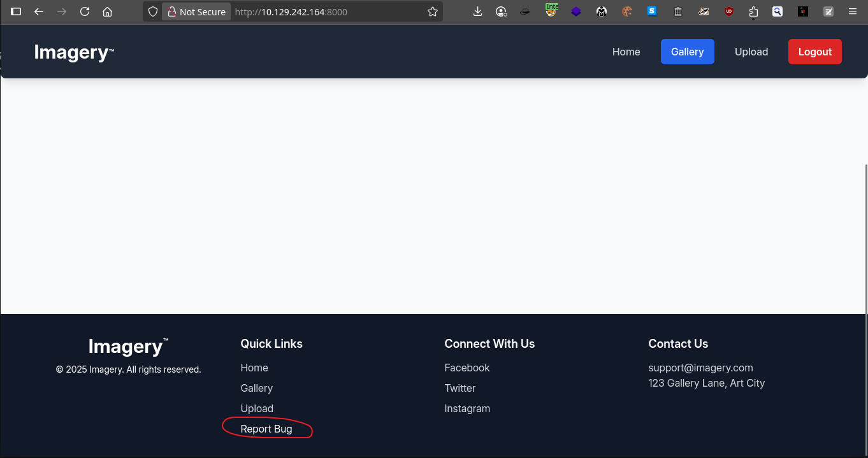Go to the browser home page icon
Image resolution: width=868 pixels, height=458 pixels.
[x=107, y=11]
